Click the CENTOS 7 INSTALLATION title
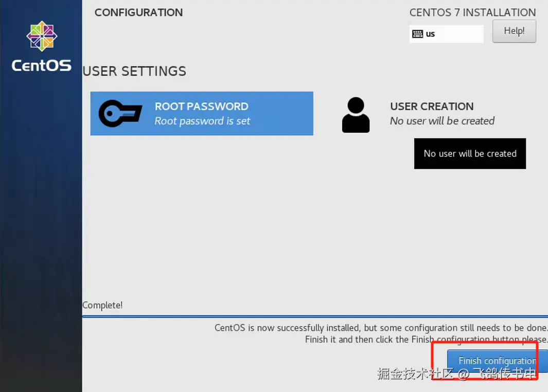The height and width of the screenshot is (392, 548). [x=472, y=12]
